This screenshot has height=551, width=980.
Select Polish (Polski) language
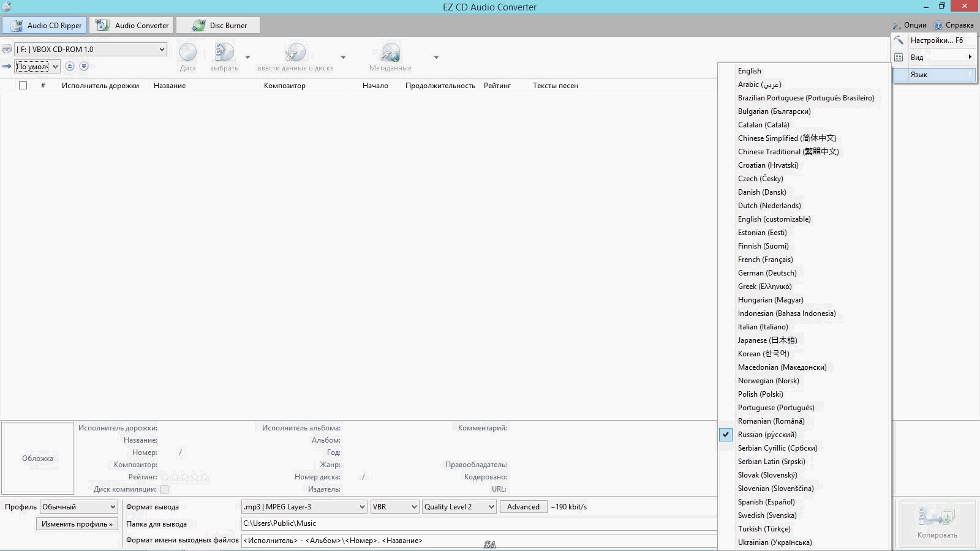(x=804, y=394)
